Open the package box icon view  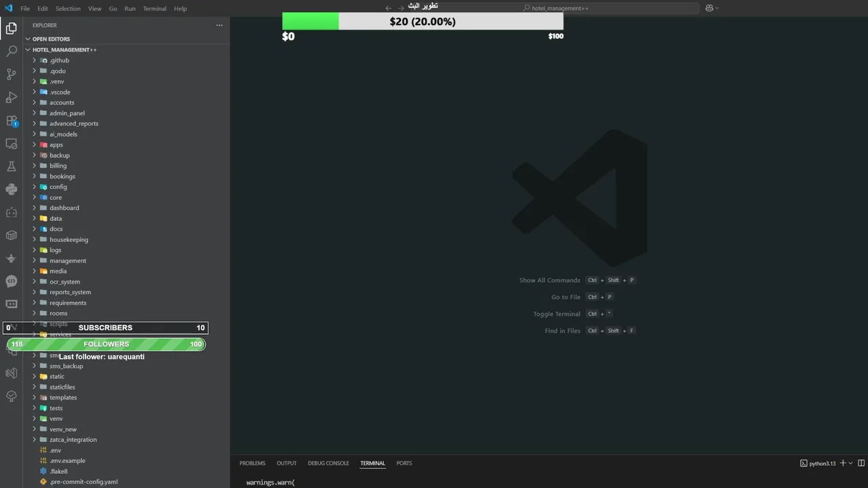pos(12,235)
